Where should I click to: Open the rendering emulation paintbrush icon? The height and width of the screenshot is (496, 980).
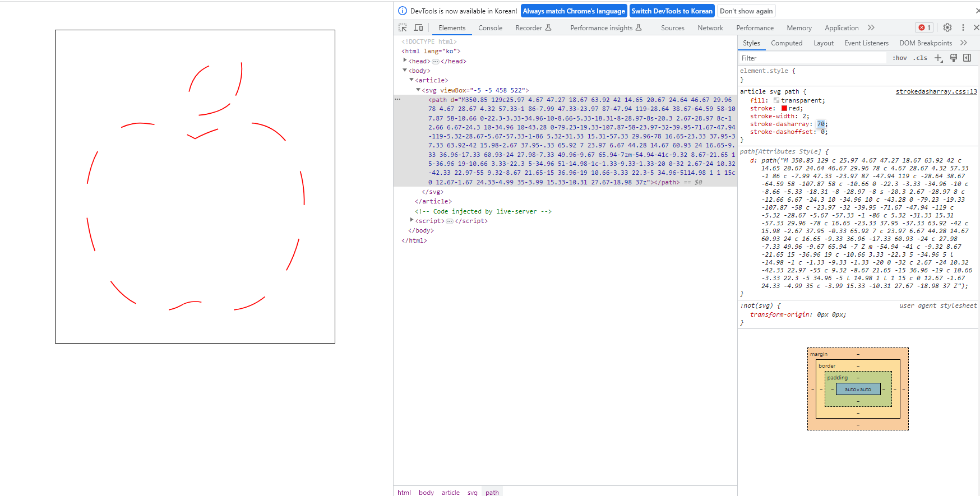point(954,58)
